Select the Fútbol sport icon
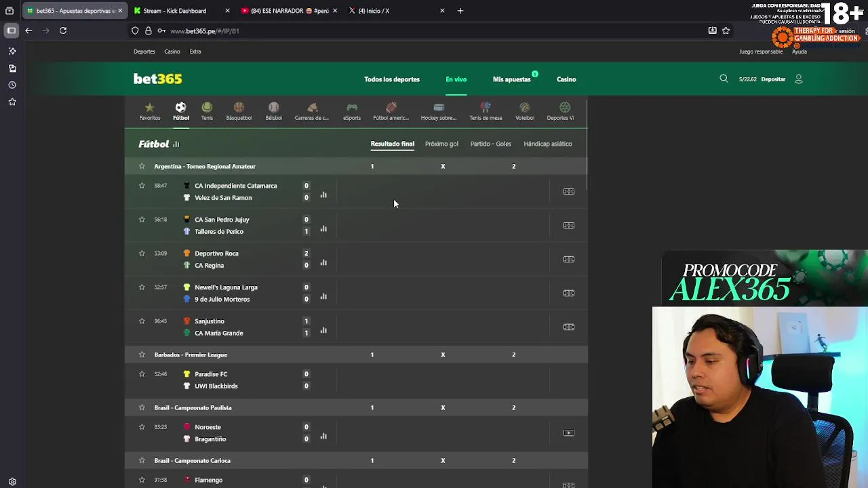868x488 pixels. [180, 111]
